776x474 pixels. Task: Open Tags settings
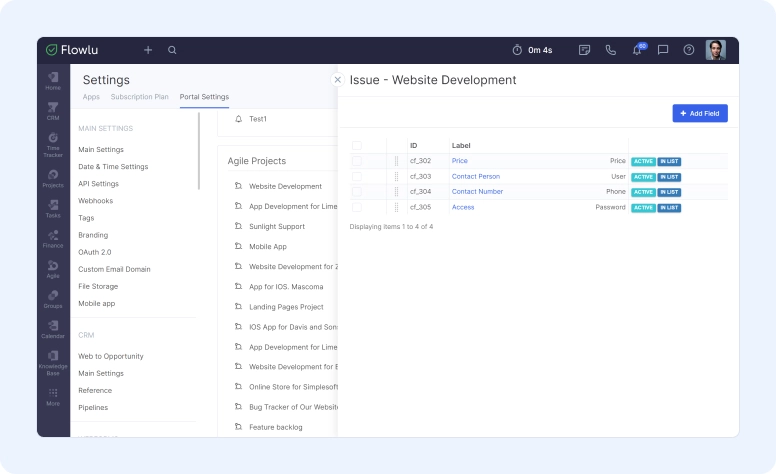(86, 218)
